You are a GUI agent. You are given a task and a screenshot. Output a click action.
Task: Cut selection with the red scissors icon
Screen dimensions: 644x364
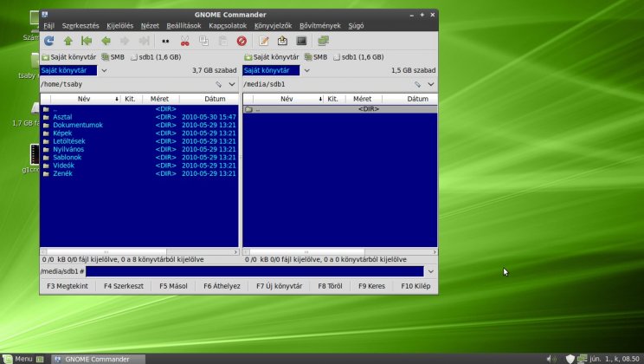[x=185, y=41]
